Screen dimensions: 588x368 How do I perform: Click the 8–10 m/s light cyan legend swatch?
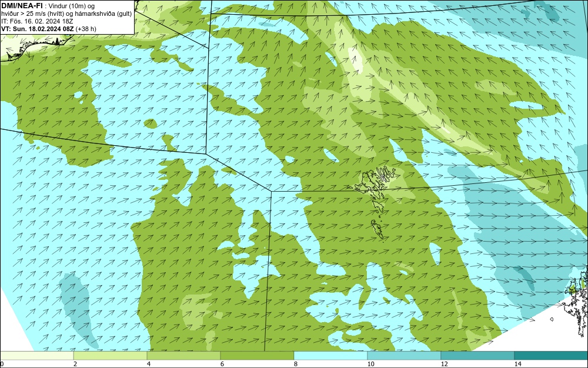point(330,356)
